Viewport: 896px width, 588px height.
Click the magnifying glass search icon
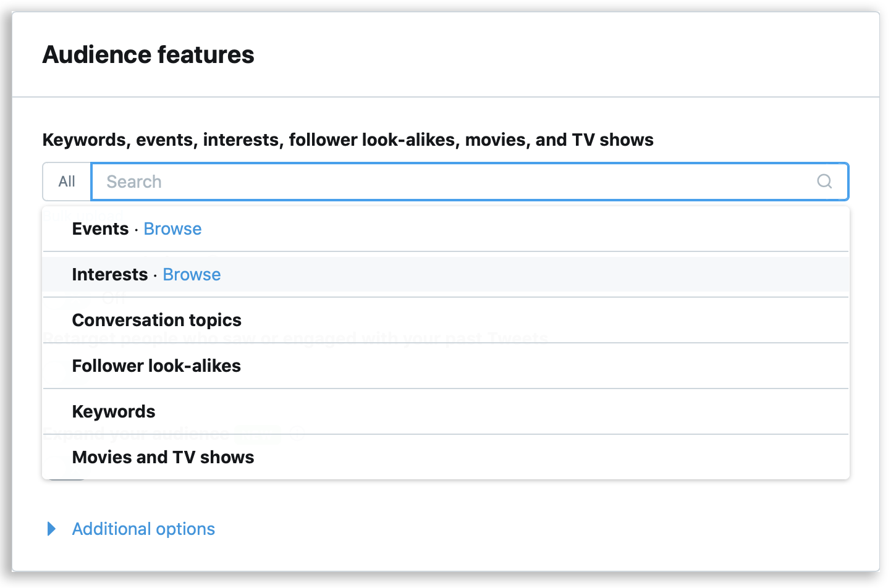point(824,181)
